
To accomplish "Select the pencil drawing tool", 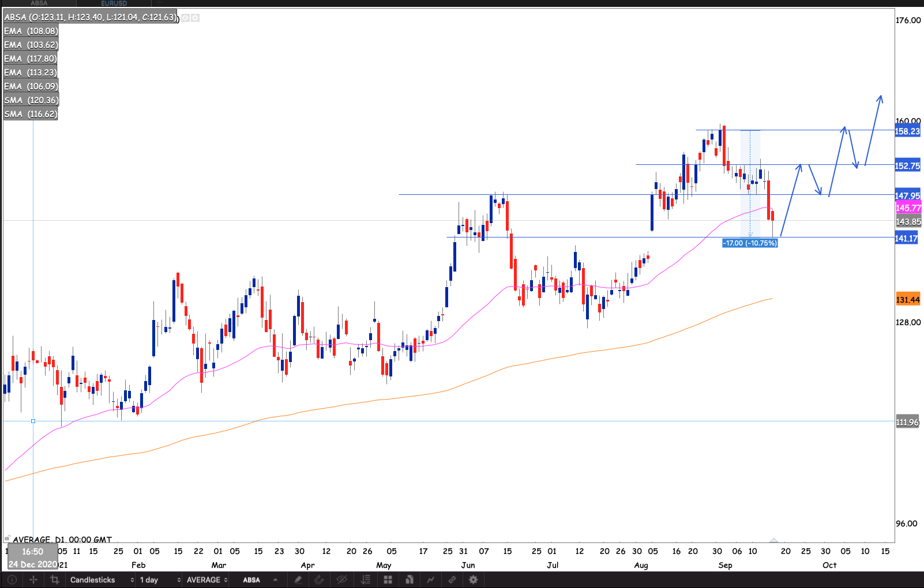I will 298,579.
